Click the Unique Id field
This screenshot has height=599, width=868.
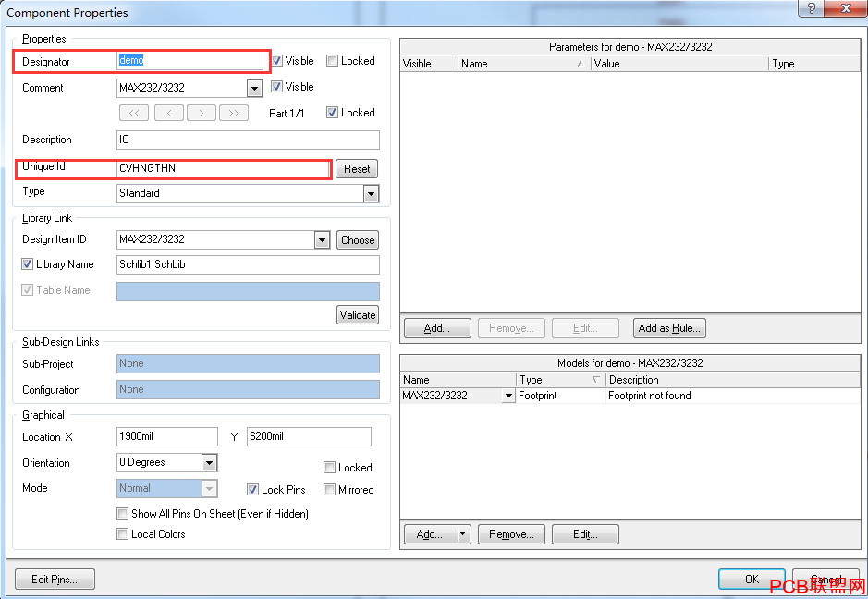tap(224, 168)
